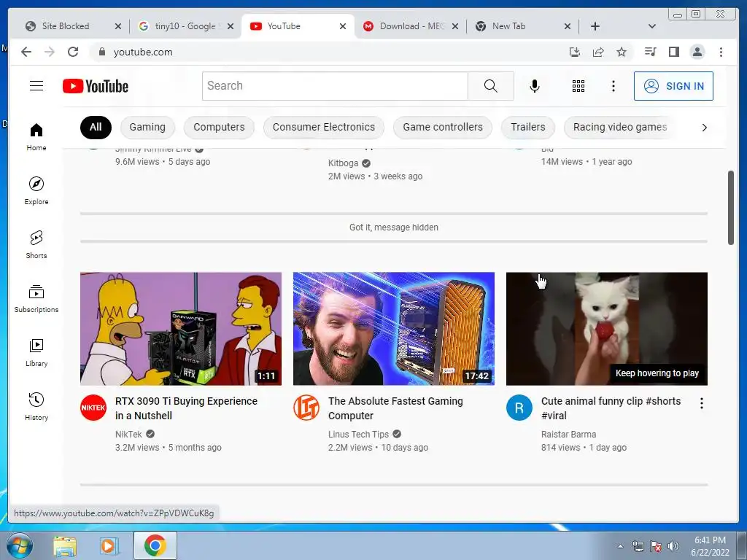Image resolution: width=747 pixels, height=560 pixels.
Task: Toggle Chrome side panel icon
Action: click(673, 52)
